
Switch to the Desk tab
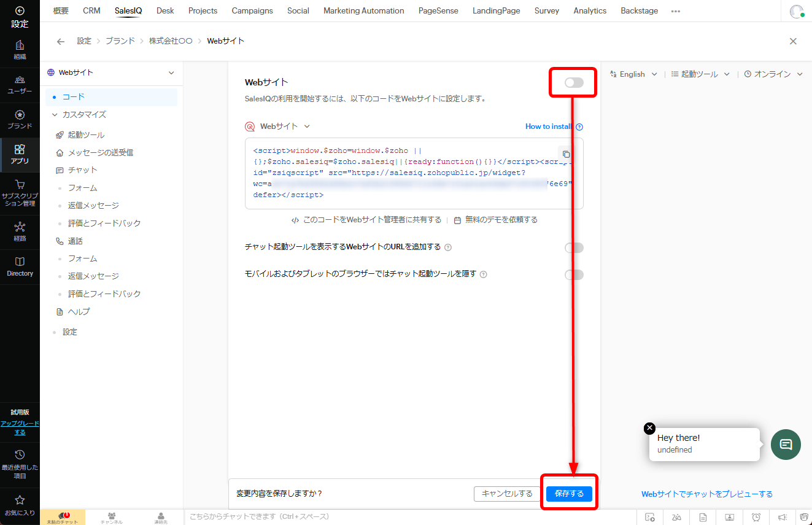[165, 10]
